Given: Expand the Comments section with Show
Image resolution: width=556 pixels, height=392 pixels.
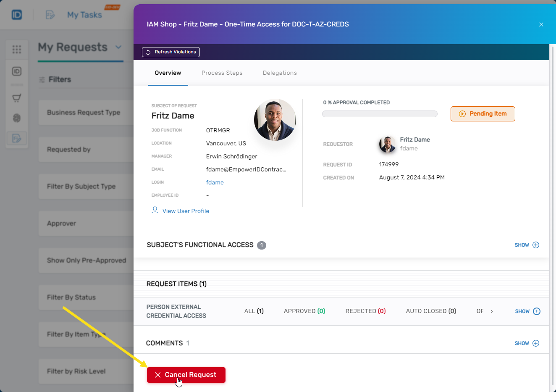Looking at the screenshot, I should pos(527,343).
